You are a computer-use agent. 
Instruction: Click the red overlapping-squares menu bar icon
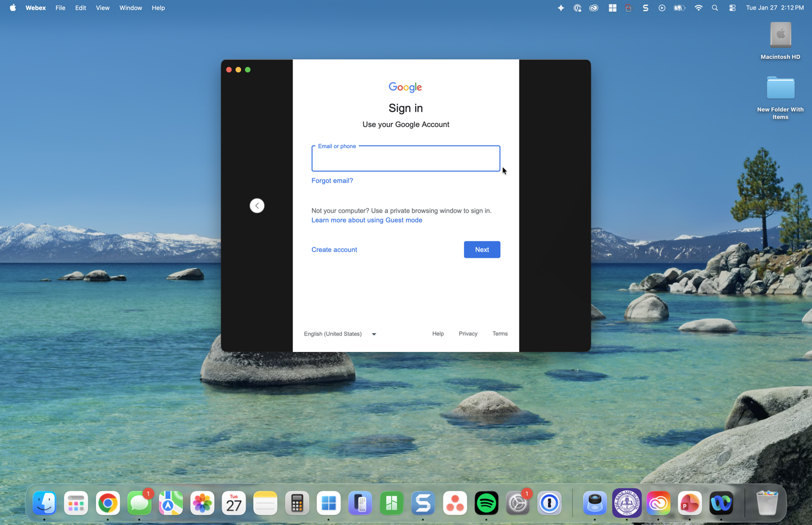pos(628,8)
